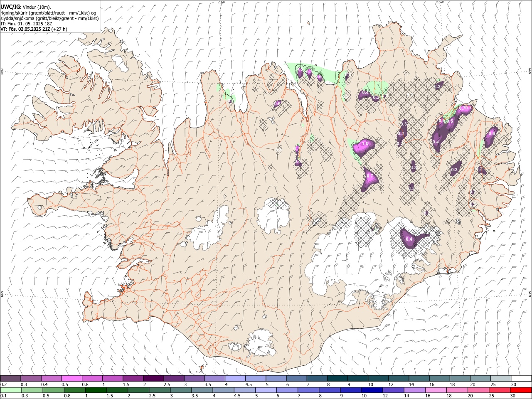Screen dimensions: 532x399
Task: Click the 'UWC/IG: Vindur (10m)' title text
Action: (26, 7)
